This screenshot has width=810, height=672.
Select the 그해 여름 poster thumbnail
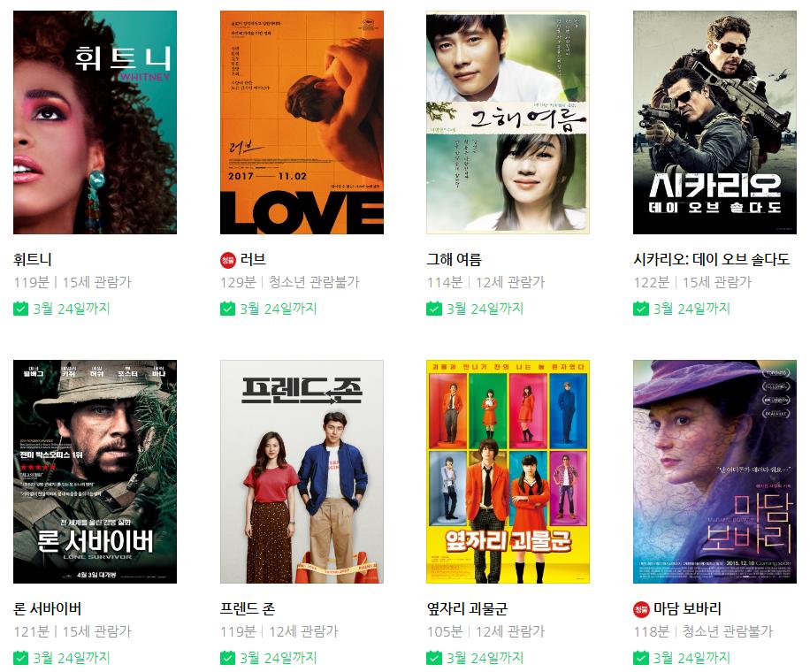(508, 122)
